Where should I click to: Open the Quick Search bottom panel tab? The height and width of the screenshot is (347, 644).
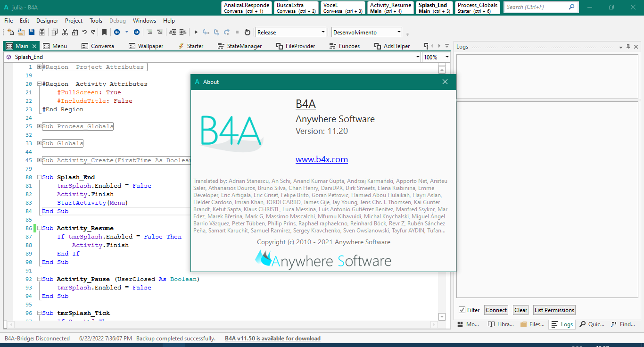(592, 324)
